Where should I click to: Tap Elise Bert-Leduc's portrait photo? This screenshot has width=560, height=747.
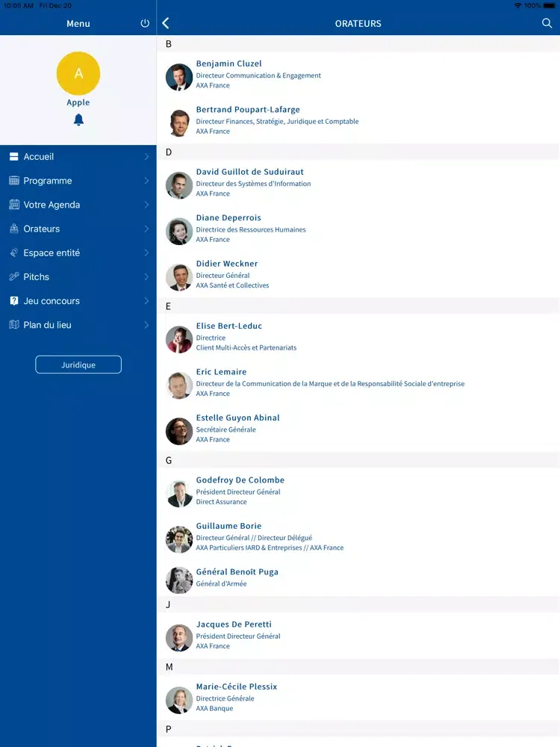pyautogui.click(x=179, y=339)
